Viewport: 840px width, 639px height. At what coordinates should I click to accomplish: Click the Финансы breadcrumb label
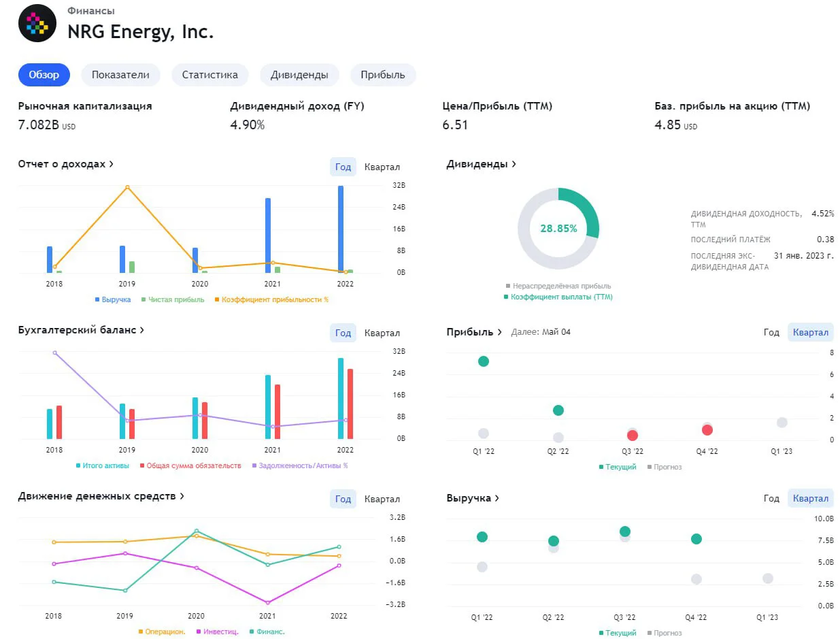(x=91, y=11)
